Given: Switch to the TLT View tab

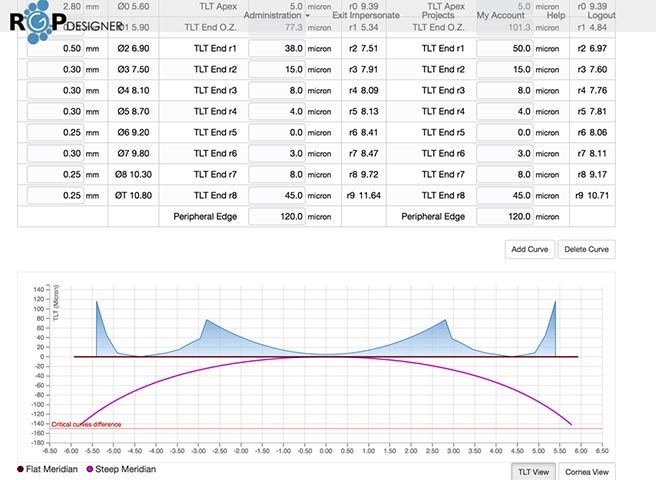Looking at the screenshot, I should [x=531, y=471].
